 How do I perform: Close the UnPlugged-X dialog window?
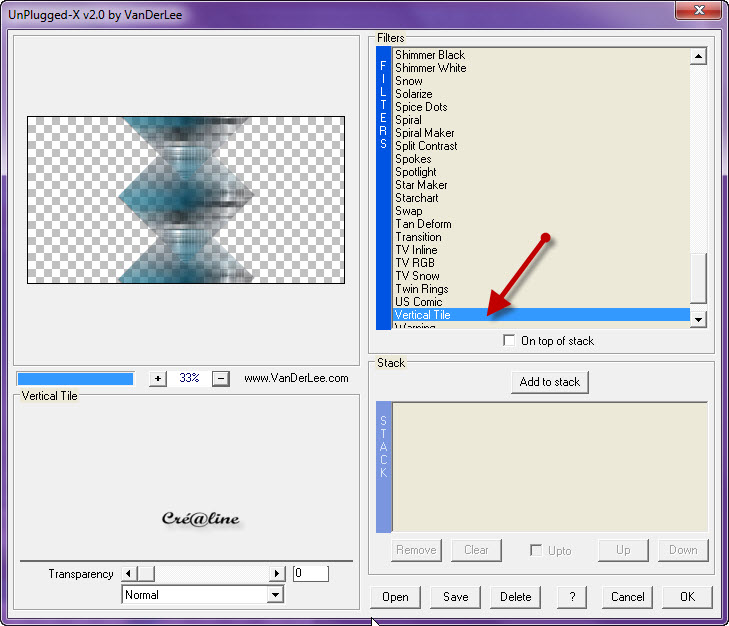[x=700, y=11]
